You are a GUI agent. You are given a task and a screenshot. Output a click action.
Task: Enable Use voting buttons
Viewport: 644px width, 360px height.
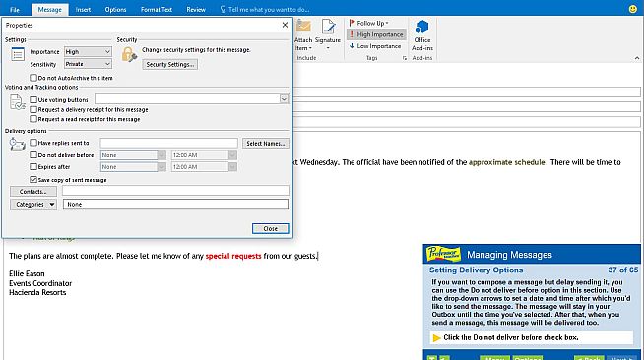(x=33, y=99)
